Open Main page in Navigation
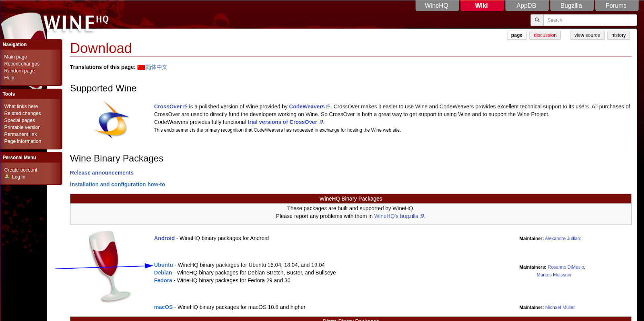 16,57
